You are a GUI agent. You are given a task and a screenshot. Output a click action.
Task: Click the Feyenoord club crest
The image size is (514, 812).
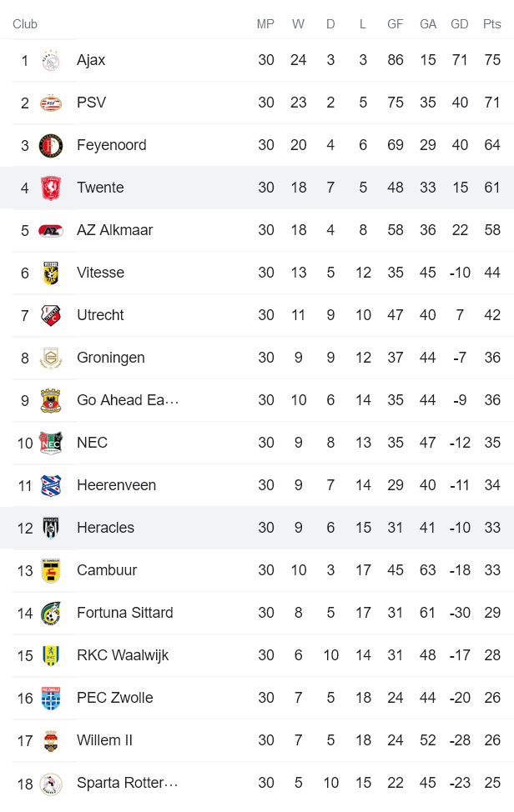click(x=51, y=145)
